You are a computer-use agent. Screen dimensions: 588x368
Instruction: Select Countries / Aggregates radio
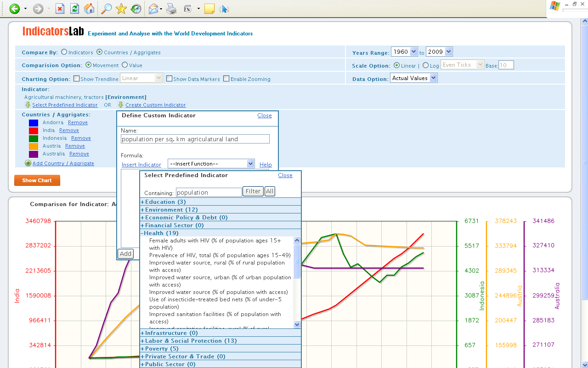point(99,52)
